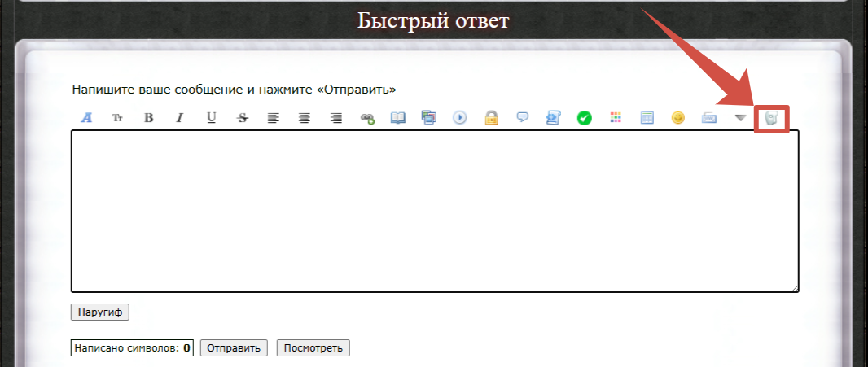Click the open book icon in toolbar

pyautogui.click(x=398, y=118)
